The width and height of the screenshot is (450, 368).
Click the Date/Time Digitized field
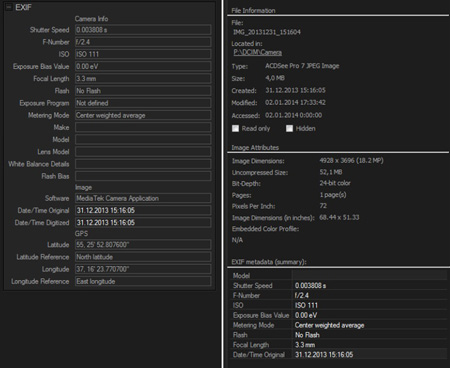click(x=143, y=223)
